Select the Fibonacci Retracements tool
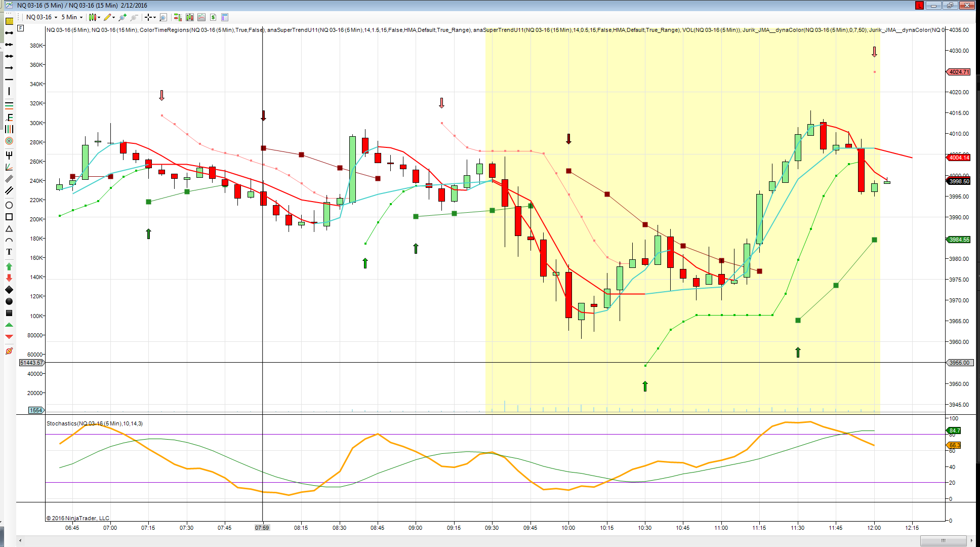This screenshot has width=980, height=547. (9, 105)
